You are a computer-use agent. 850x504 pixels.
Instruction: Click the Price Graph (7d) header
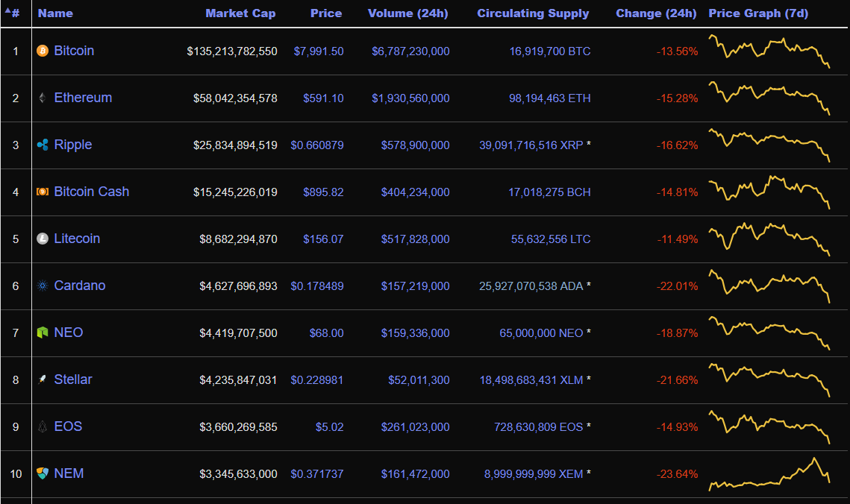758,13
